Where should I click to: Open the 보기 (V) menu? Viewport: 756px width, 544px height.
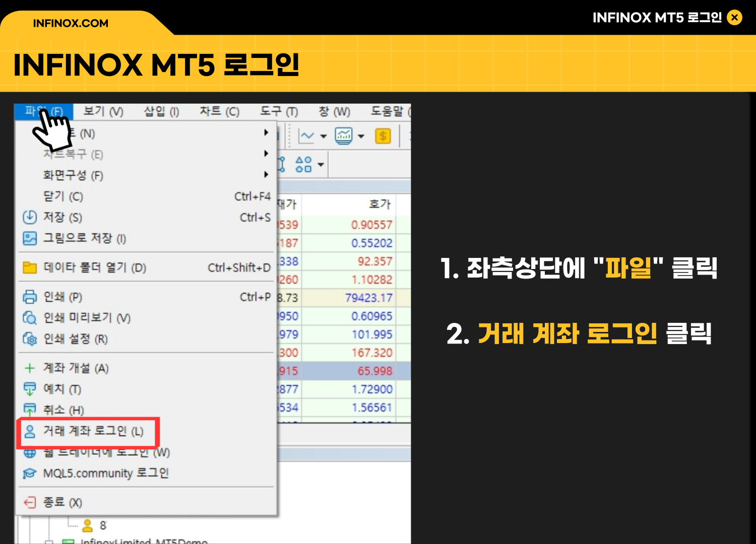click(103, 111)
